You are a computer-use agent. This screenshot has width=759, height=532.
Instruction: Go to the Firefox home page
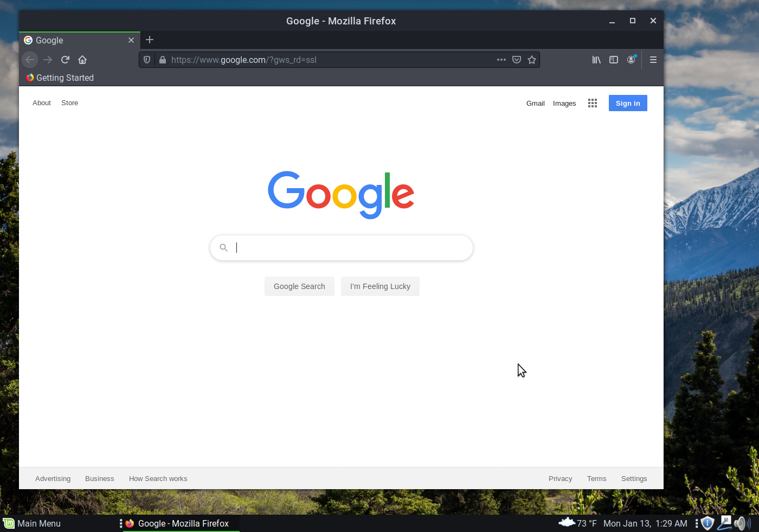point(82,60)
